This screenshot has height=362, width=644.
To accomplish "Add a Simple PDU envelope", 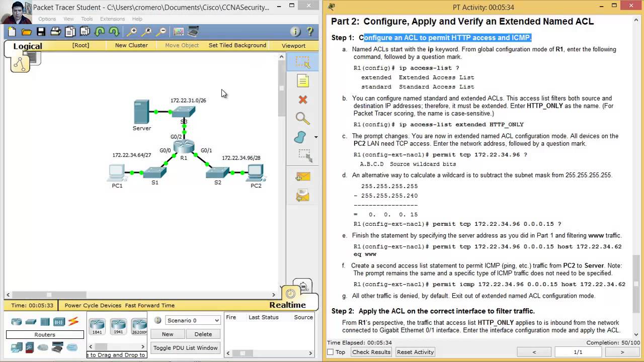I will [303, 177].
